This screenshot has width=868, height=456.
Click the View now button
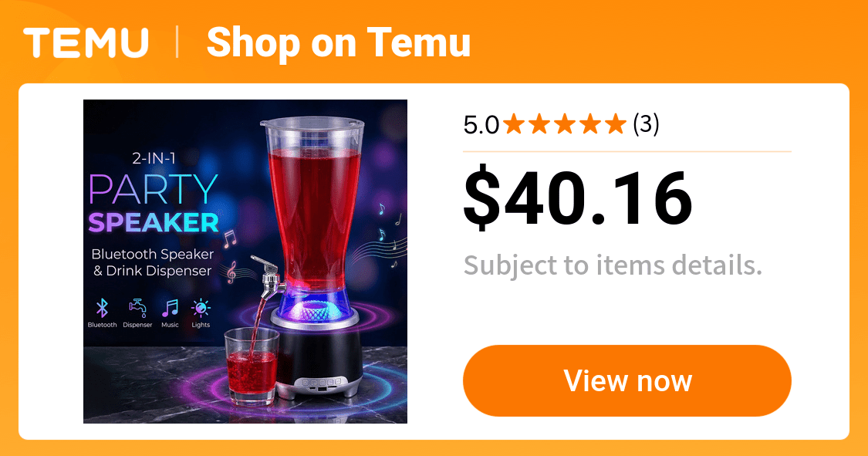pyautogui.click(x=627, y=380)
